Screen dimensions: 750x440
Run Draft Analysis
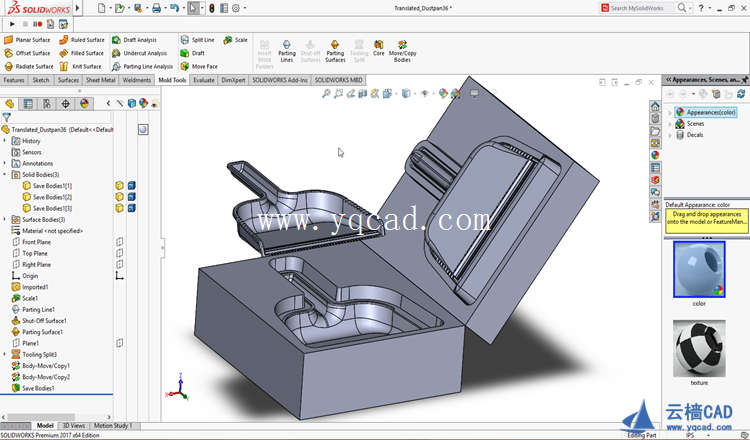point(134,40)
